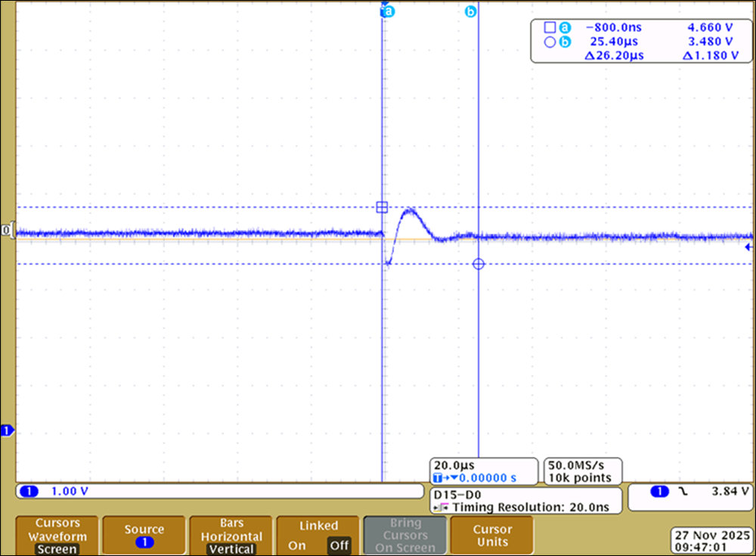756x556 pixels.
Task: Select the circle cursor b crosshair on waveform
Action: click(x=478, y=264)
